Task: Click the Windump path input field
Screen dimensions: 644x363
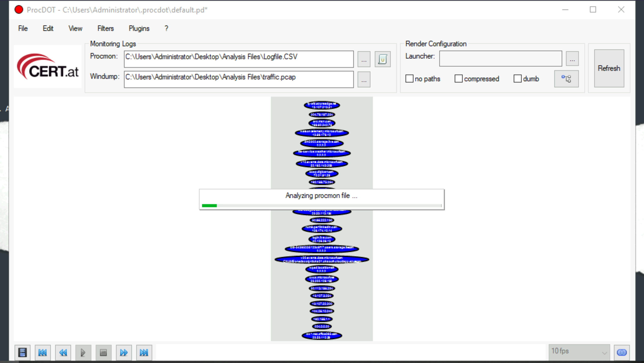Action: coord(239,79)
